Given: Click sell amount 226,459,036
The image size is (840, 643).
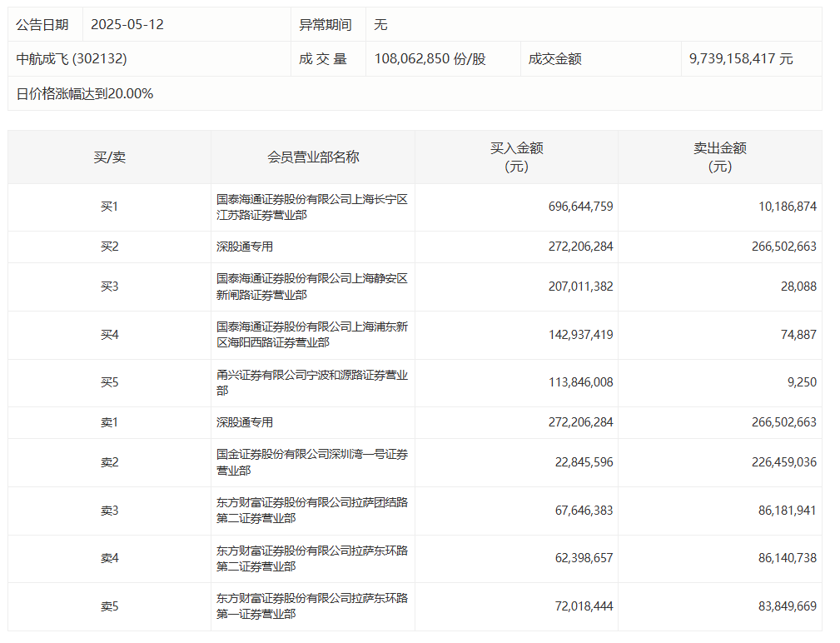Looking at the screenshot, I should click(x=783, y=462).
